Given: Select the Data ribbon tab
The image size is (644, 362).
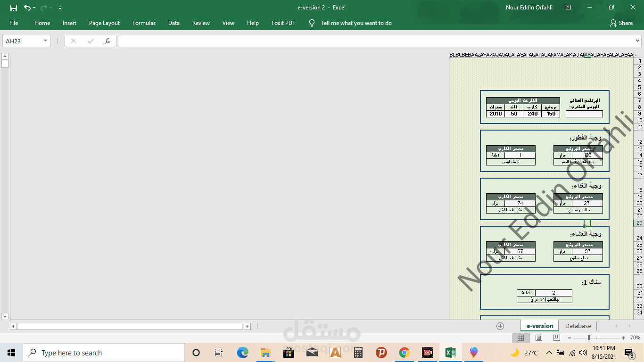Looking at the screenshot, I should click(174, 23).
